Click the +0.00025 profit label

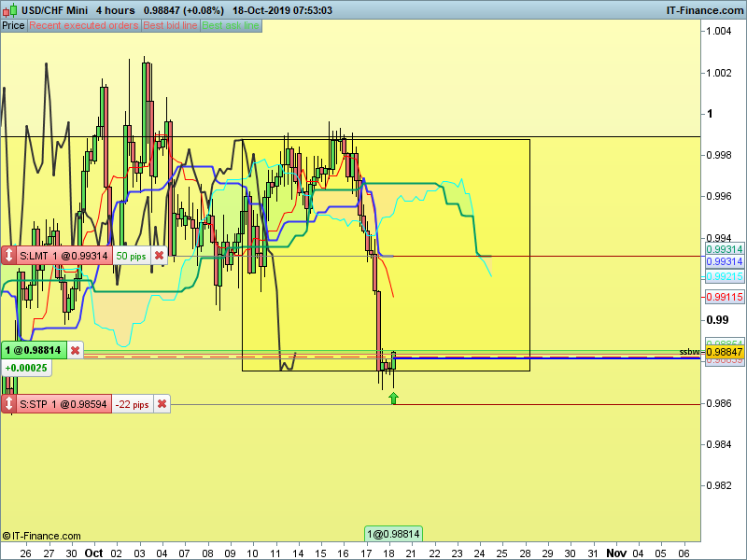click(x=26, y=368)
